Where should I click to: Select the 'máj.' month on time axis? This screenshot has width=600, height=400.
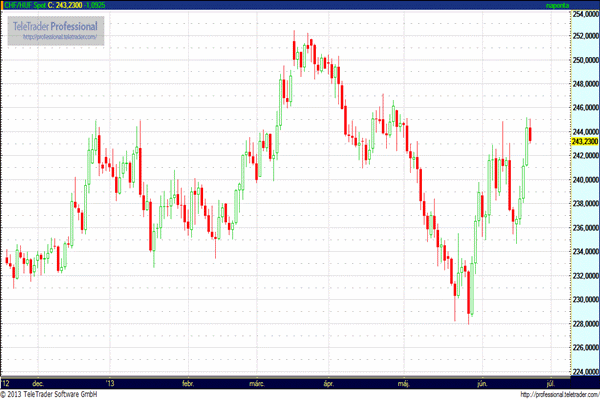pos(404,383)
